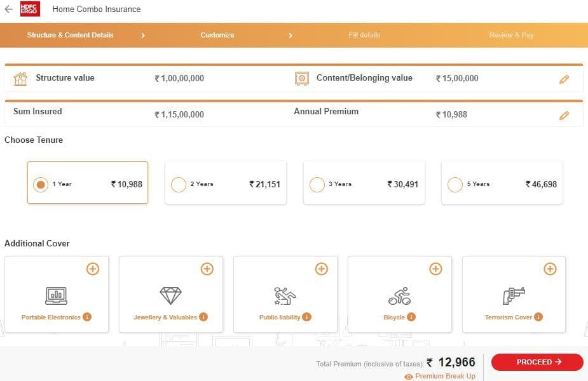Select the 1 Year tenure radio button

(x=41, y=184)
